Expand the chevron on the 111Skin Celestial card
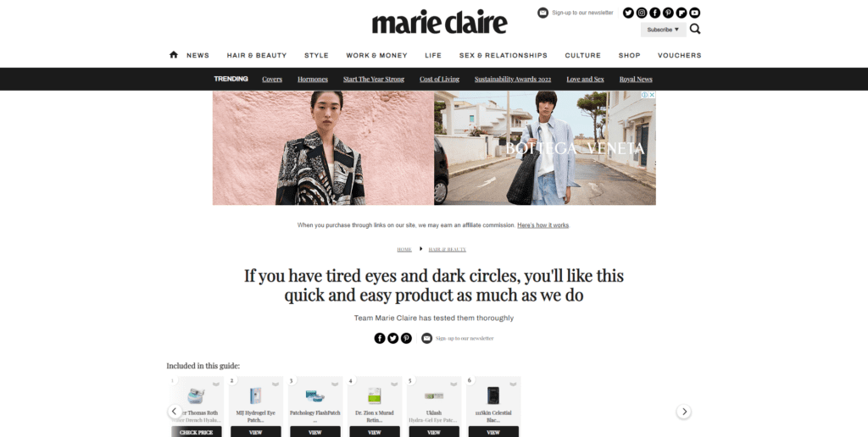The width and height of the screenshot is (868, 437). (x=513, y=384)
